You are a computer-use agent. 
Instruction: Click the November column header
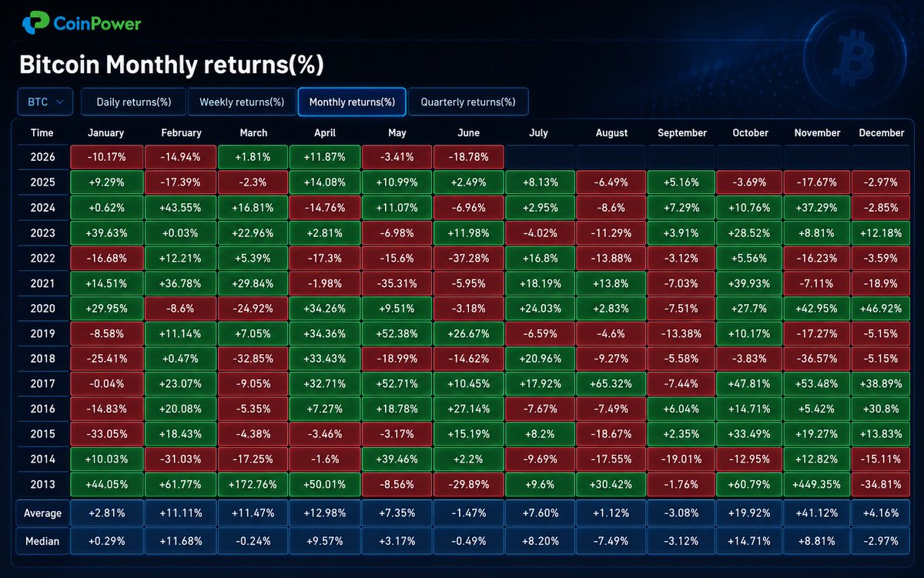[x=817, y=132]
